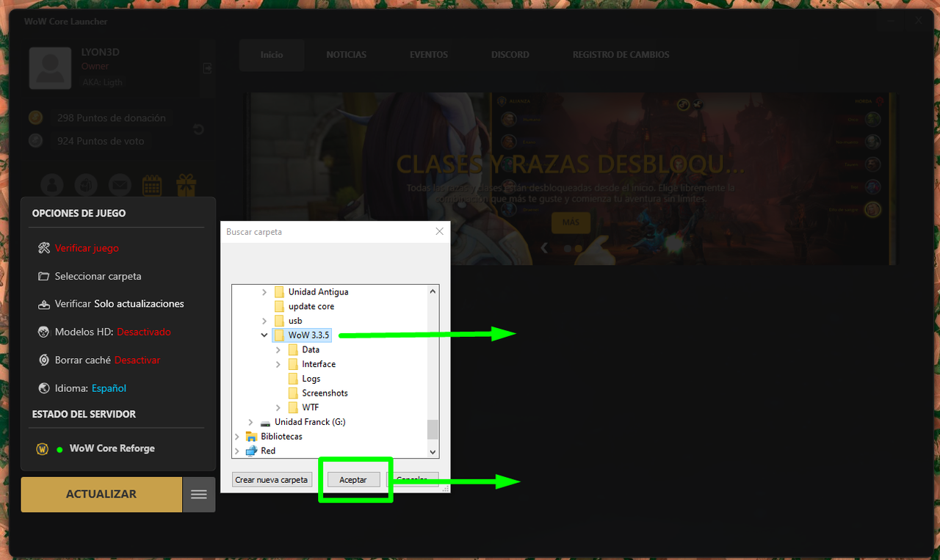This screenshot has width=940, height=560.
Task: Open the mail envelope icon
Action: (x=119, y=184)
